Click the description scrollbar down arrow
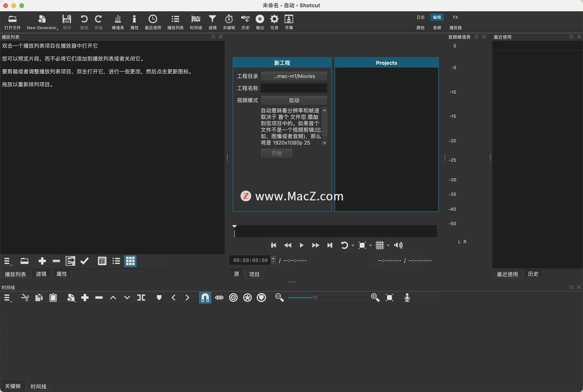 [325, 143]
